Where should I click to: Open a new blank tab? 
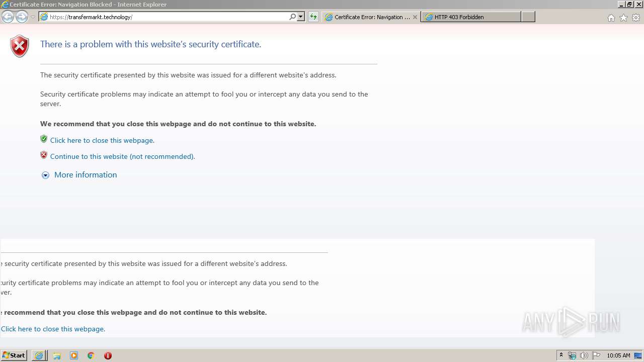pos(528,17)
